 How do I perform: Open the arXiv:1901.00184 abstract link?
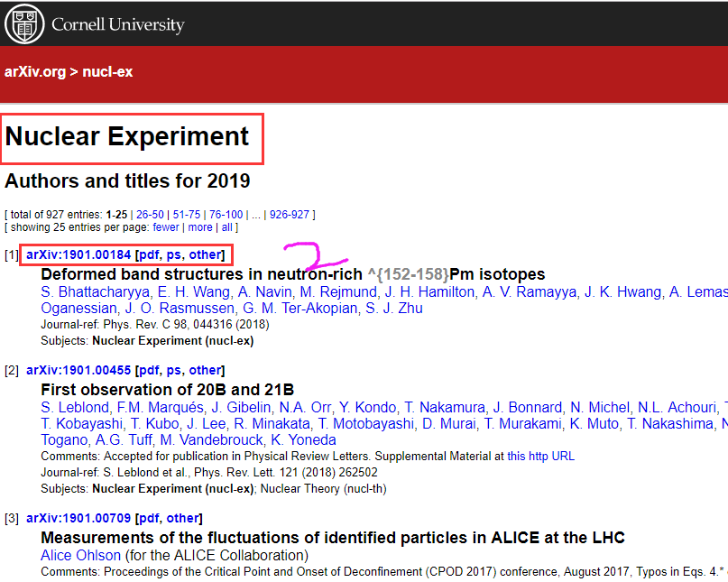coord(77,254)
